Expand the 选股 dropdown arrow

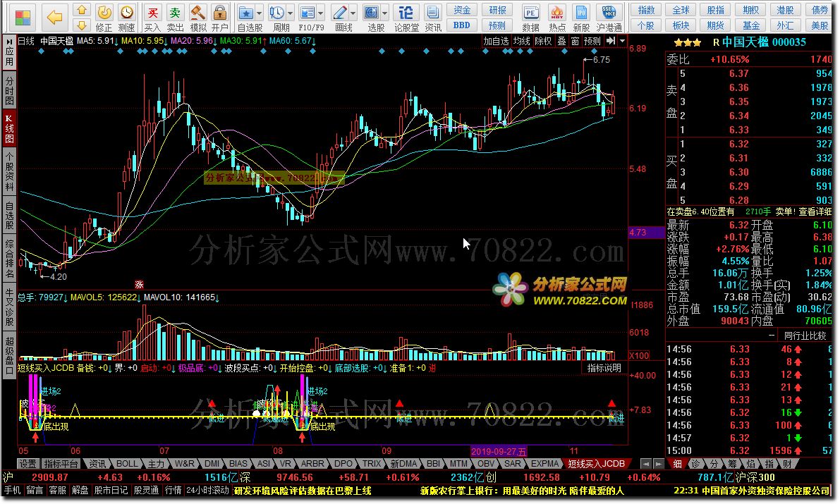pos(384,13)
